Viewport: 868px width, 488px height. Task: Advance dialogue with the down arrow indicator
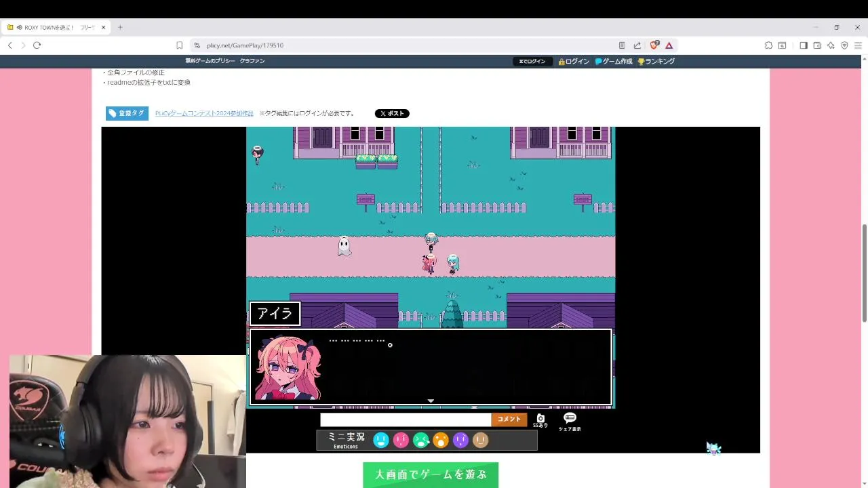pos(431,401)
